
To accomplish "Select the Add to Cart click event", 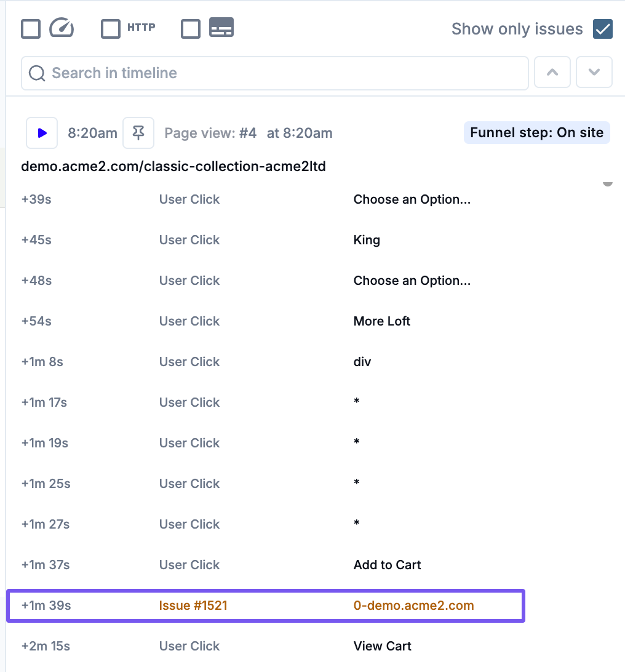I will [387, 565].
